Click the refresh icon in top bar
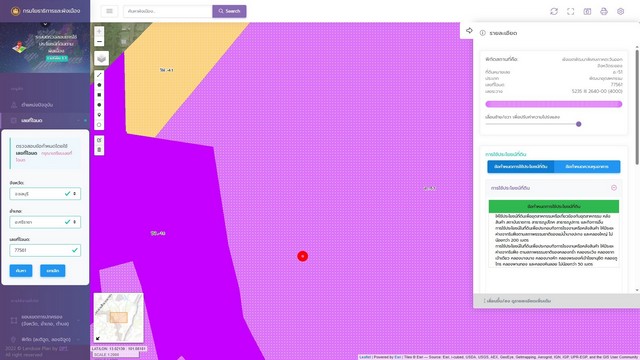Screen dimensions: 640x360 (x=554, y=11)
